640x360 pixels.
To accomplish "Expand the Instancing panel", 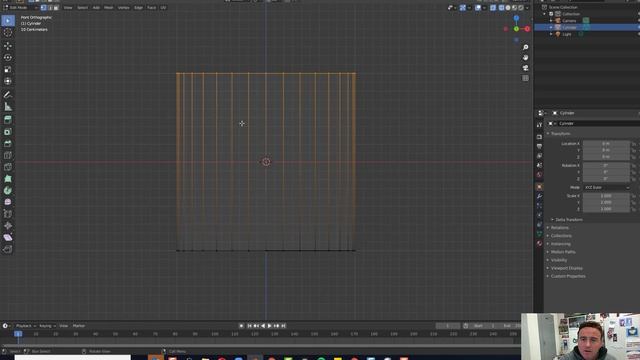I will tap(559, 244).
